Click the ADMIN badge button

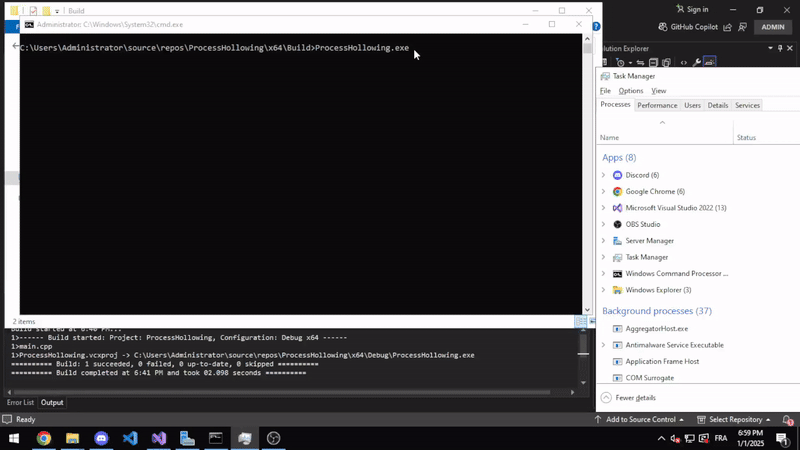(773, 27)
